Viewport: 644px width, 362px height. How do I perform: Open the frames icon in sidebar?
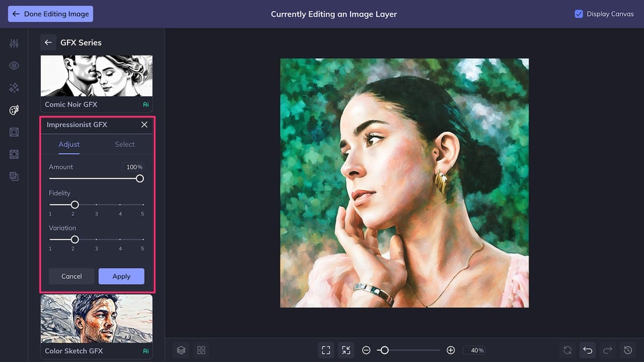click(x=14, y=133)
